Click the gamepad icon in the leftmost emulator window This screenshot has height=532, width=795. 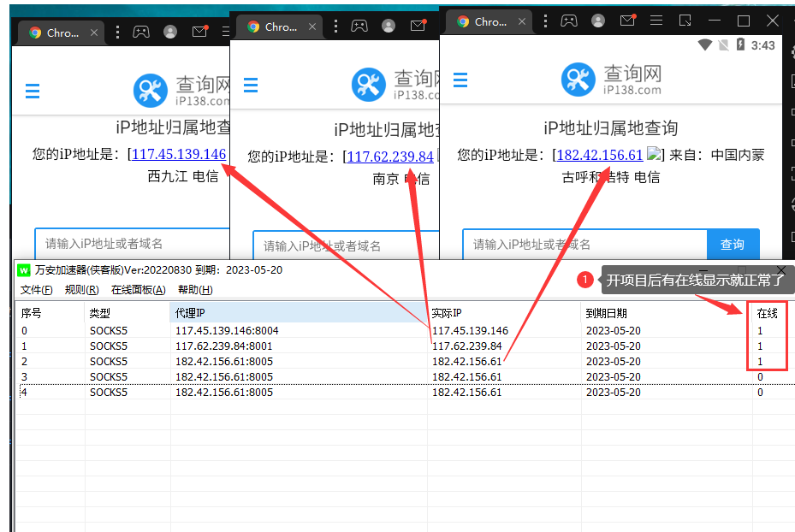[x=140, y=32]
